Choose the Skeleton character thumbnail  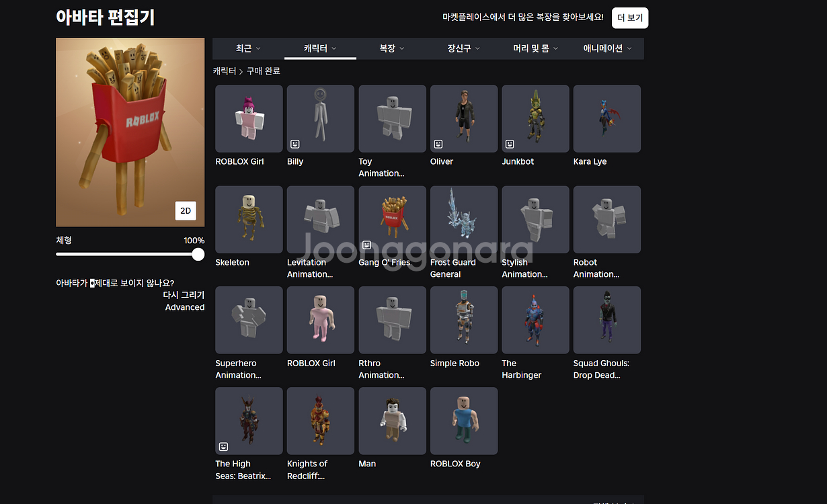coord(249,220)
